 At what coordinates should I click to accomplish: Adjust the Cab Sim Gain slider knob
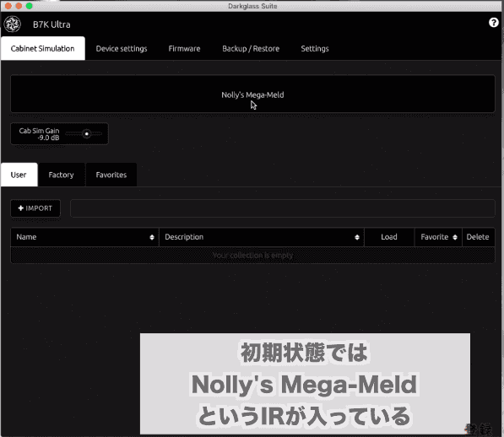86,133
